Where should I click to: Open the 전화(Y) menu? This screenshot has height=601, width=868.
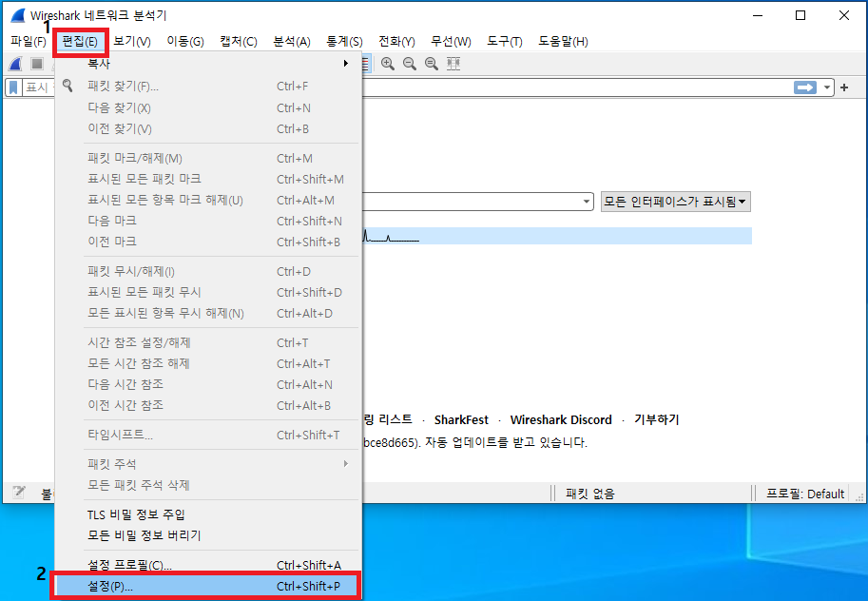pos(396,42)
